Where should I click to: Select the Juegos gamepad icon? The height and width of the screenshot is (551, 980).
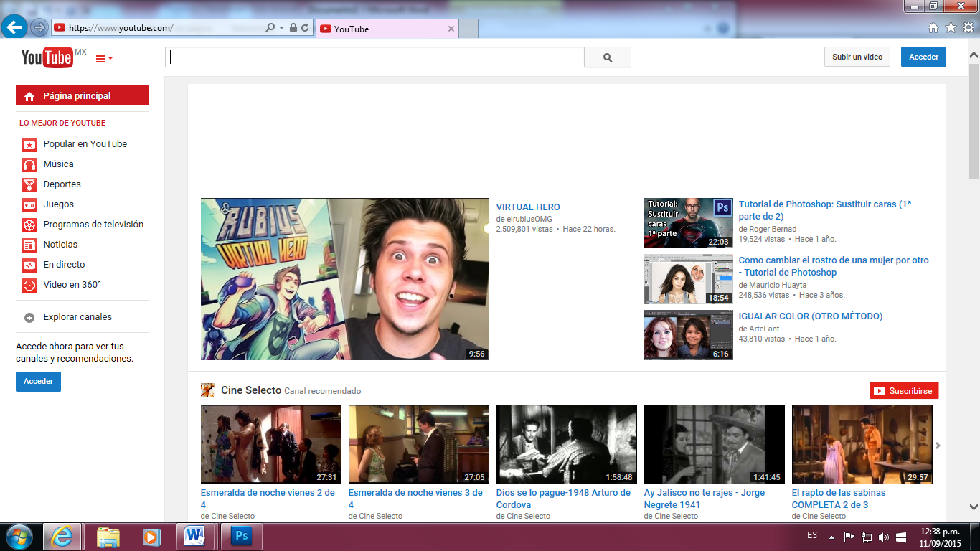[29, 204]
